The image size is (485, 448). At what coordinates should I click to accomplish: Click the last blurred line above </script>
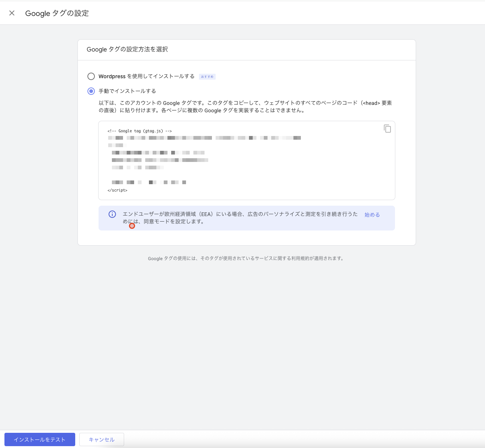coord(149,182)
